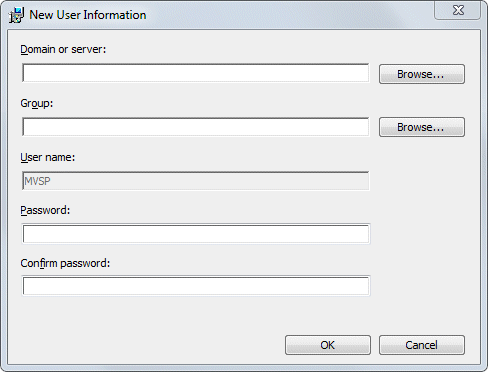Screen dimensions: 488x372
Task: Confirm the dialog with OK
Action: pos(328,345)
